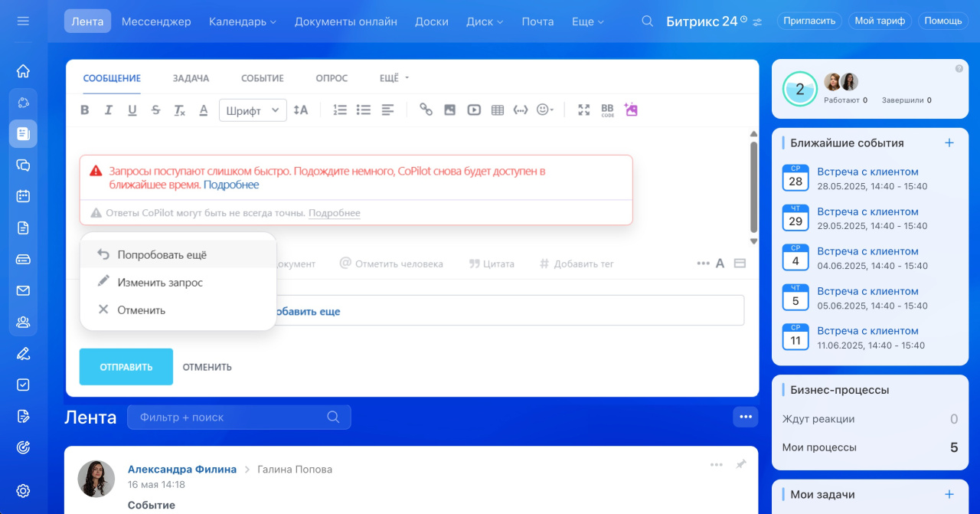Image resolution: width=980 pixels, height=514 pixels.
Task: Open the Подробнее link in the red error
Action: (231, 185)
